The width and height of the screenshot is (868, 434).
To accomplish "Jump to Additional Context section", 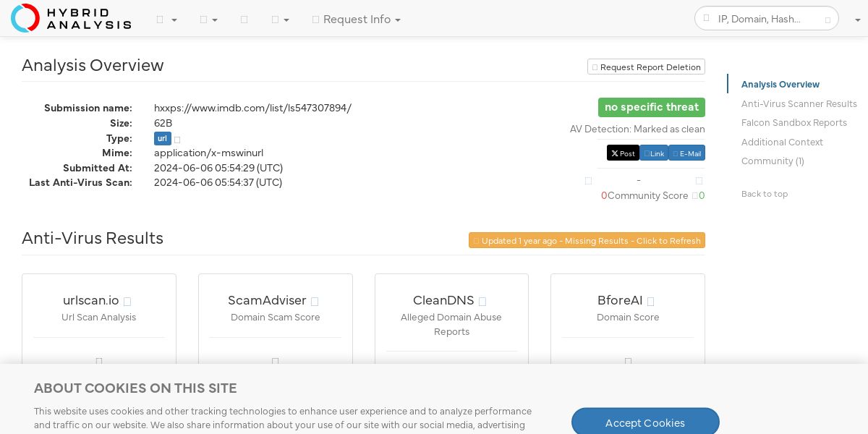I will click(x=782, y=142).
